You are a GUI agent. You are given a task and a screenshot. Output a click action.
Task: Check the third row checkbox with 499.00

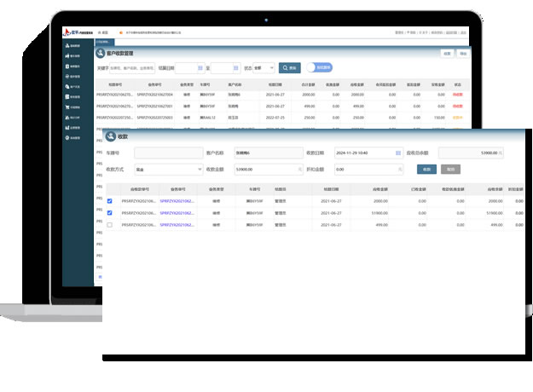coord(109,225)
